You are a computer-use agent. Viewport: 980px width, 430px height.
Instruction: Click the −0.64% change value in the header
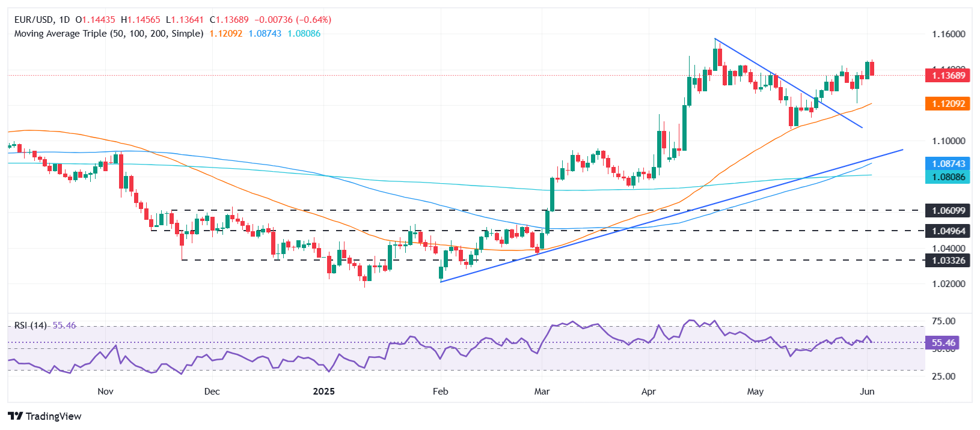[313, 20]
